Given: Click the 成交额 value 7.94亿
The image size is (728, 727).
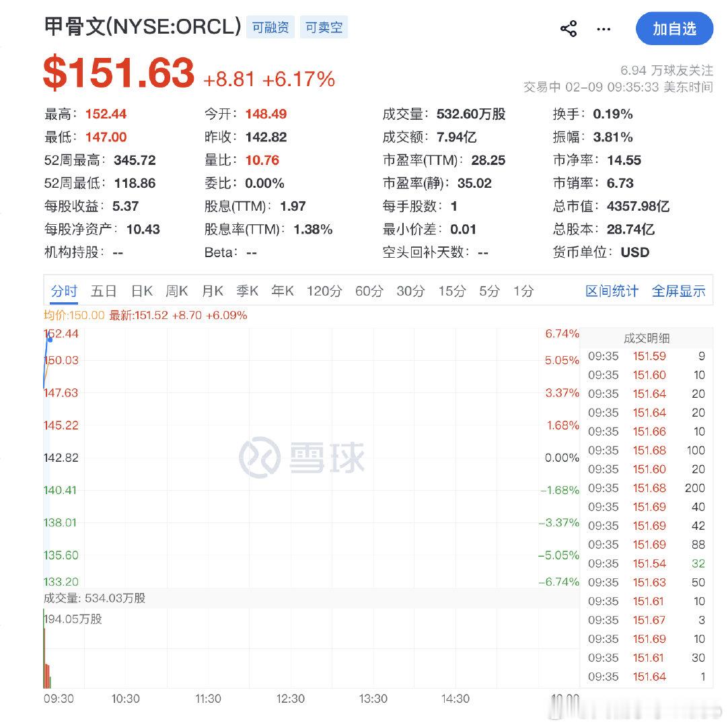Looking at the screenshot, I should pyautogui.click(x=456, y=137).
